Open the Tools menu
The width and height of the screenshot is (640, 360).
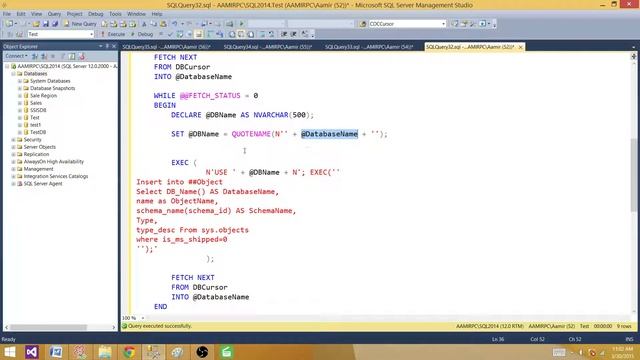point(115,14)
